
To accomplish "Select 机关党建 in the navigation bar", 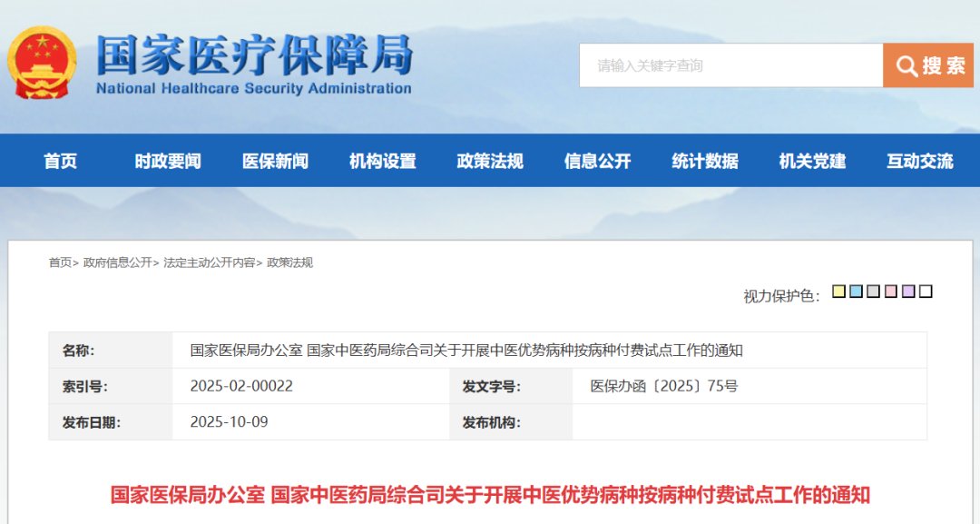I will [x=812, y=162].
